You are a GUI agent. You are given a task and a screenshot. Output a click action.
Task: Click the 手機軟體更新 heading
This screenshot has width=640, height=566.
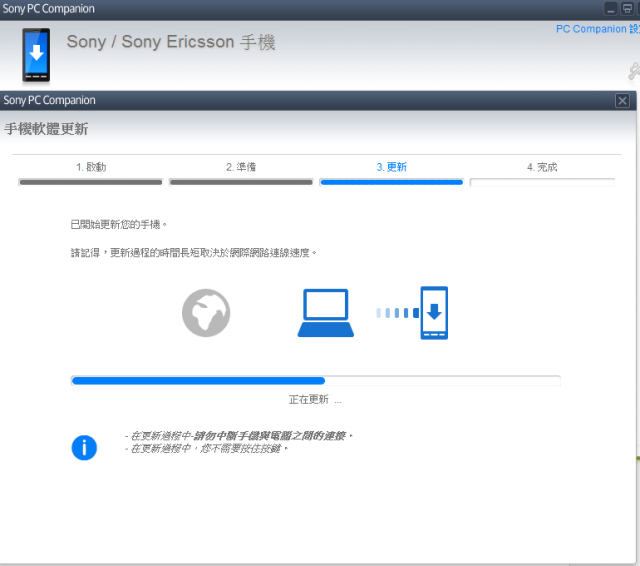point(46,129)
